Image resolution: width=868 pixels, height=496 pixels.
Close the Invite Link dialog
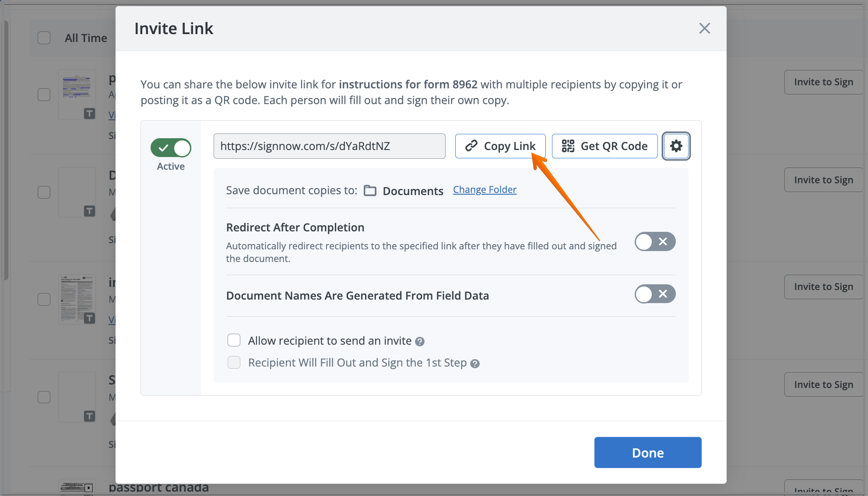[704, 28]
